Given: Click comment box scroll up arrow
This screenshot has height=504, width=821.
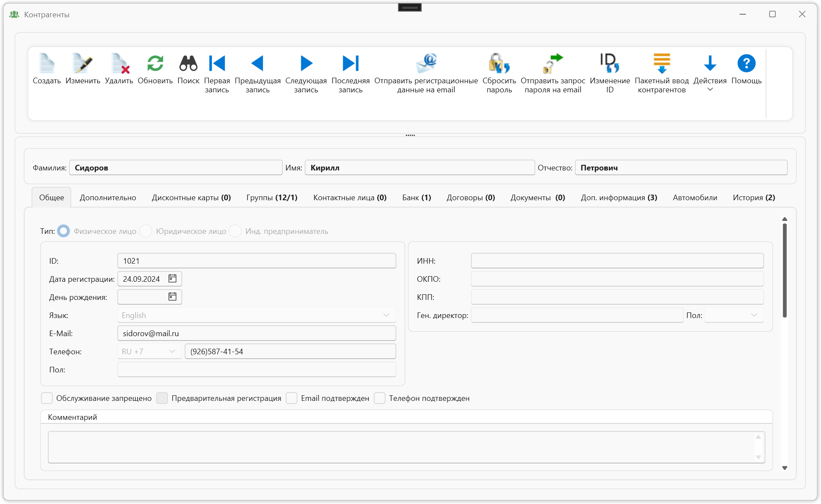Looking at the screenshot, I should click(758, 437).
